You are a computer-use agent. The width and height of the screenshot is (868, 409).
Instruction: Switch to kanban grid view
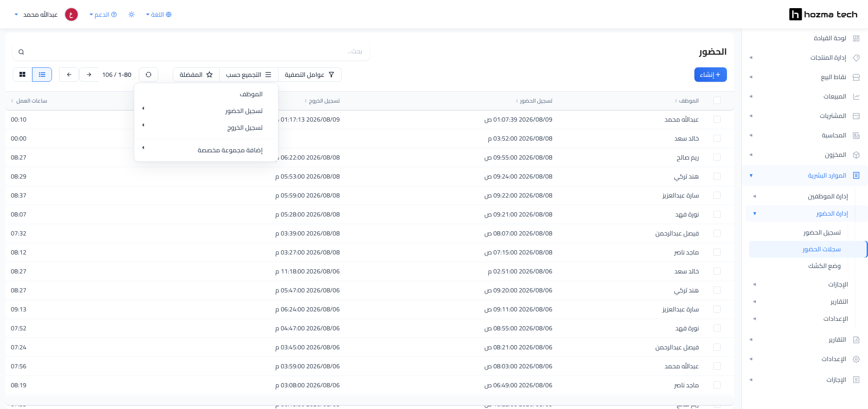[22, 75]
